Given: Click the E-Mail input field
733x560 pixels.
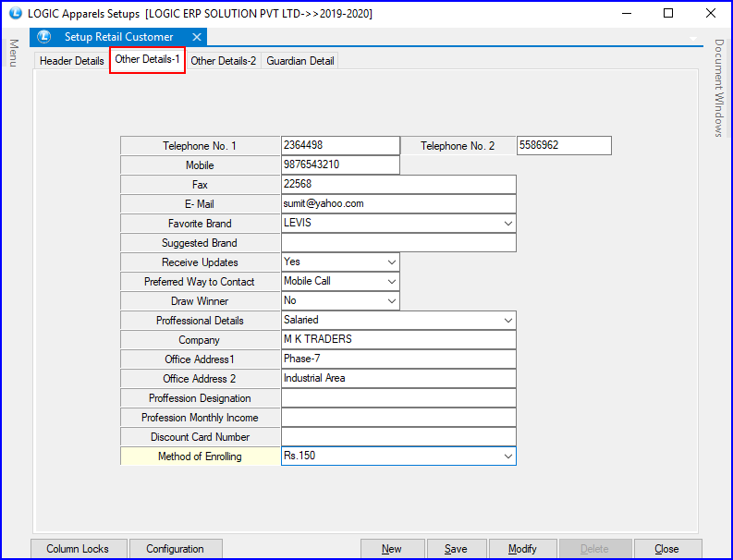Looking at the screenshot, I should 398,204.
